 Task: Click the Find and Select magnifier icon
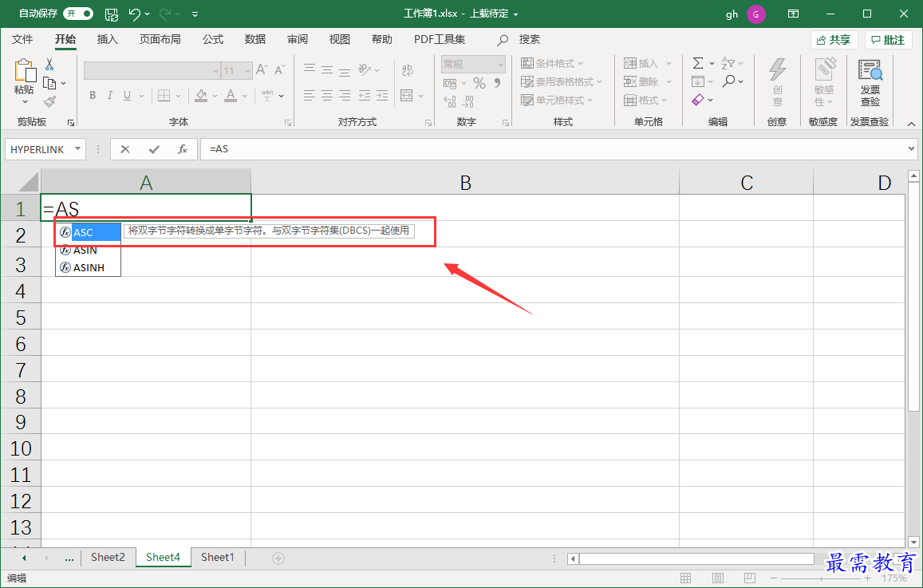pyautogui.click(x=728, y=81)
